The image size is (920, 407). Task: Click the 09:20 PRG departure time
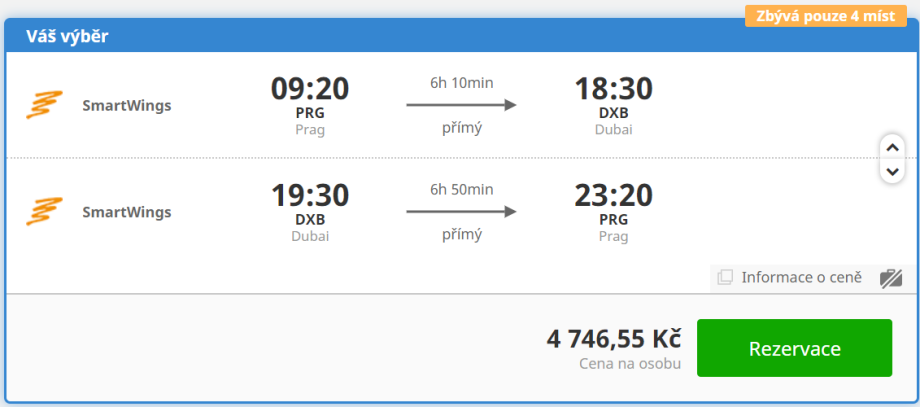click(x=310, y=89)
